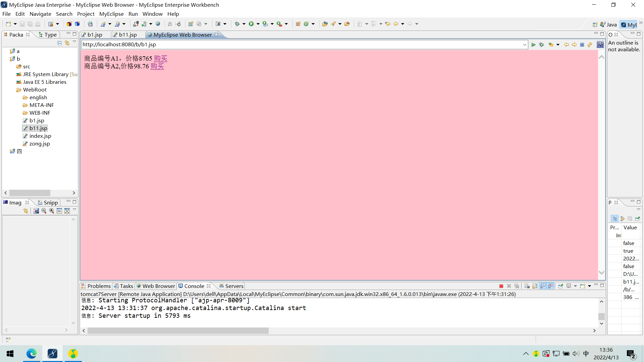
Task: Switch to the b11.jsp editor tab
Action: tap(128, 35)
